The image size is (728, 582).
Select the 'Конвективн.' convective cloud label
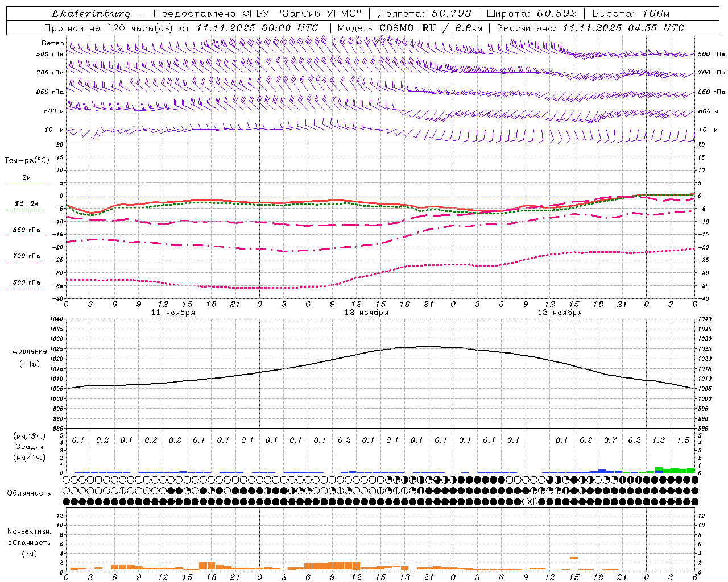(x=29, y=531)
